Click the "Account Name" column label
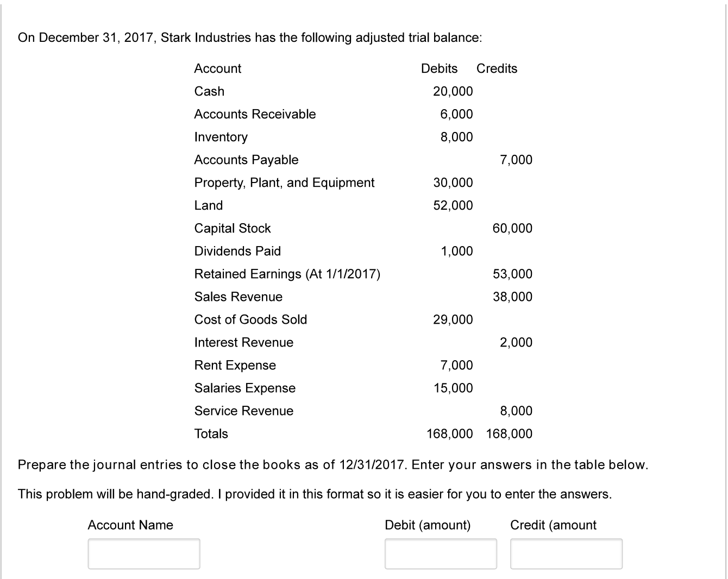This screenshot has height=579, width=728. pos(130,525)
